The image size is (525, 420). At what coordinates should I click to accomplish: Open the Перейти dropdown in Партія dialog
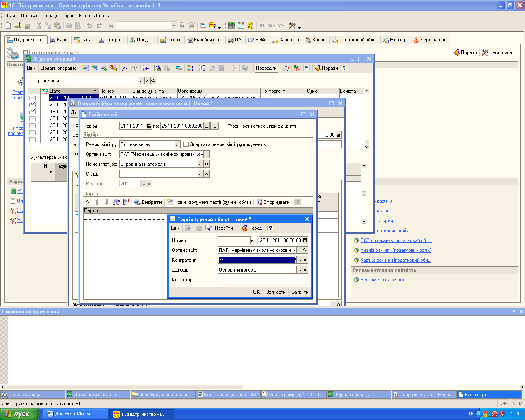(226, 228)
